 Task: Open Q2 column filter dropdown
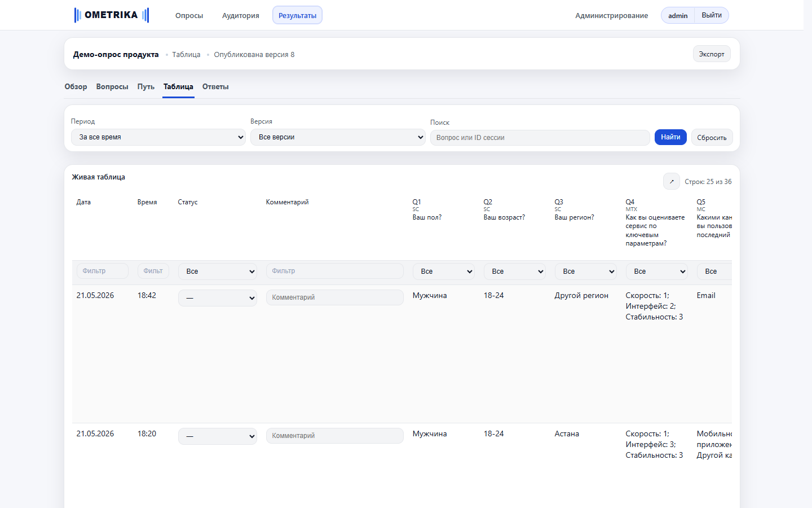[515, 271]
